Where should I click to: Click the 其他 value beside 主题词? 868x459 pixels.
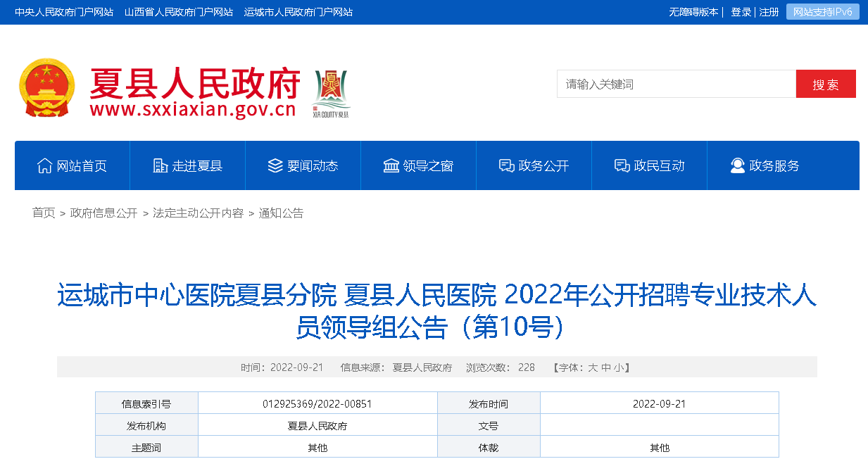[317, 448]
